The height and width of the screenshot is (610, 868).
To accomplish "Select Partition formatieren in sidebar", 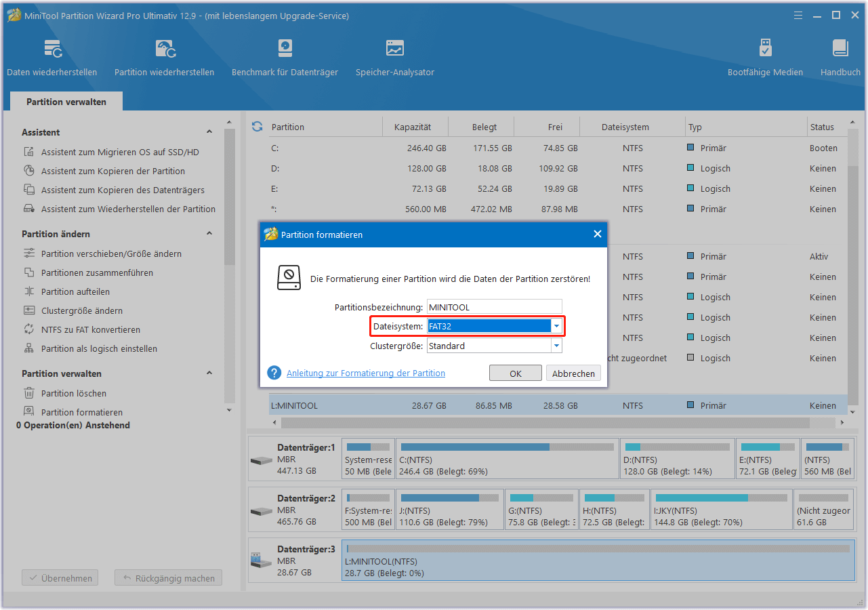I will [82, 412].
